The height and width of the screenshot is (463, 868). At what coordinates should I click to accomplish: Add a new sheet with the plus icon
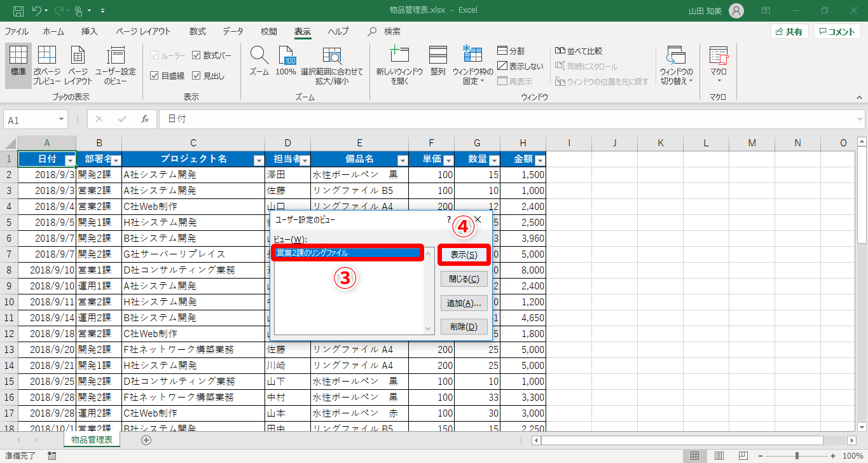(x=146, y=439)
